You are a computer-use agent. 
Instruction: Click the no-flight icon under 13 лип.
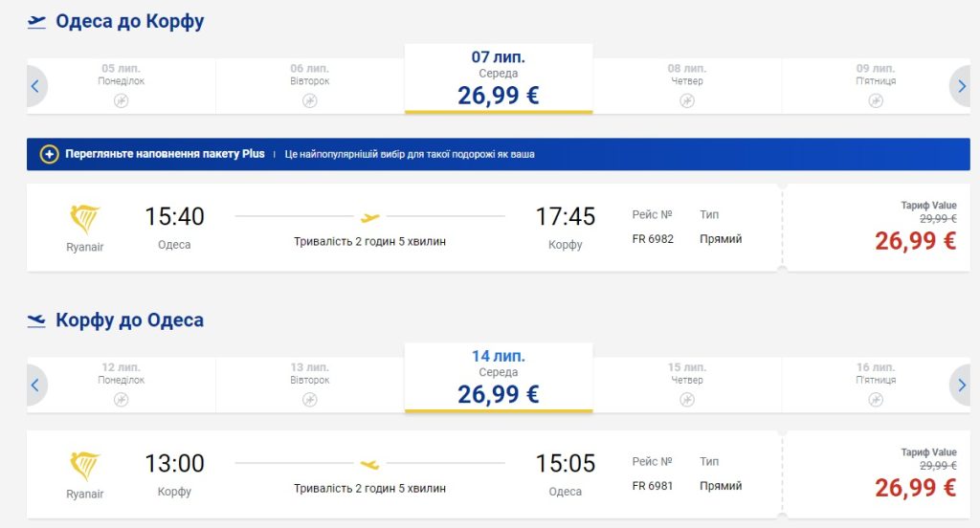pyautogui.click(x=309, y=399)
